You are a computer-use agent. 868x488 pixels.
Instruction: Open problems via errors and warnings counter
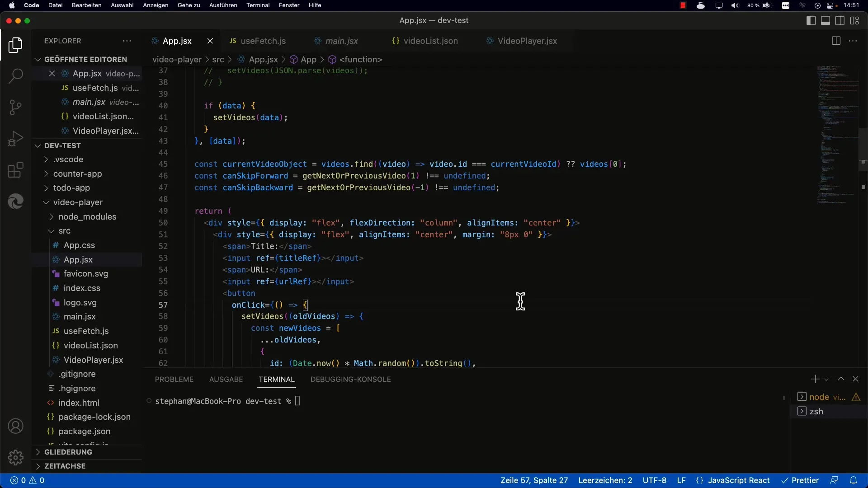coord(27,480)
